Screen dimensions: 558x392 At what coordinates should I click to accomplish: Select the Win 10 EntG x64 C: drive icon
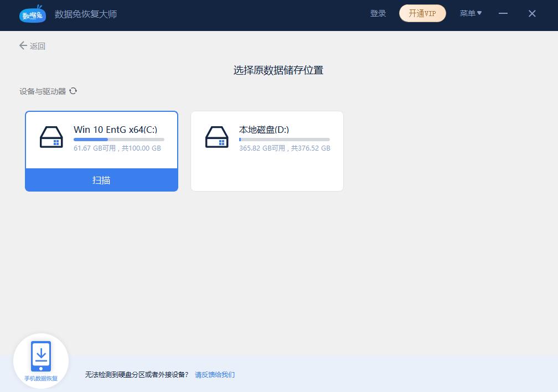pyautogui.click(x=51, y=137)
